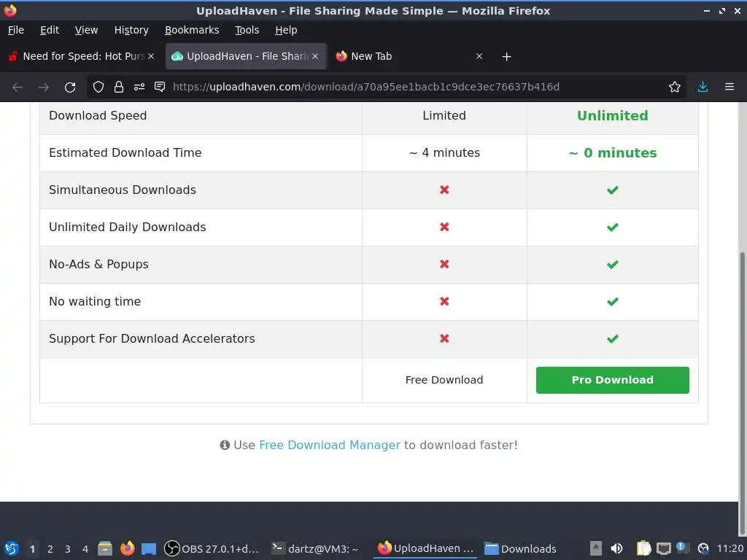Image resolution: width=747 pixels, height=560 pixels.
Task: Switch to workspace 4
Action: click(85, 549)
